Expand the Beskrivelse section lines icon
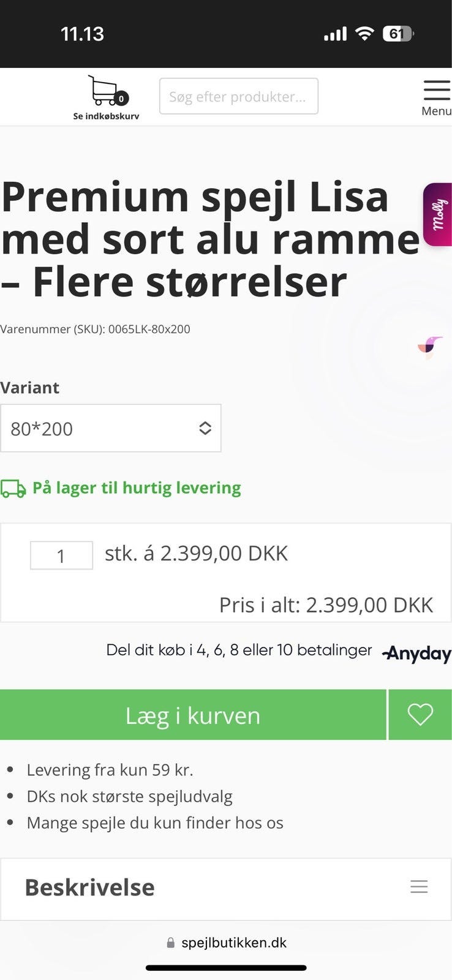452x980 pixels. point(419,886)
